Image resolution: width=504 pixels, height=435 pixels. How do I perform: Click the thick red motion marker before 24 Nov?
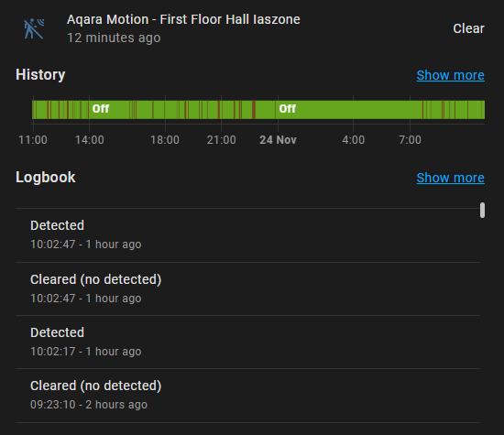click(x=254, y=110)
